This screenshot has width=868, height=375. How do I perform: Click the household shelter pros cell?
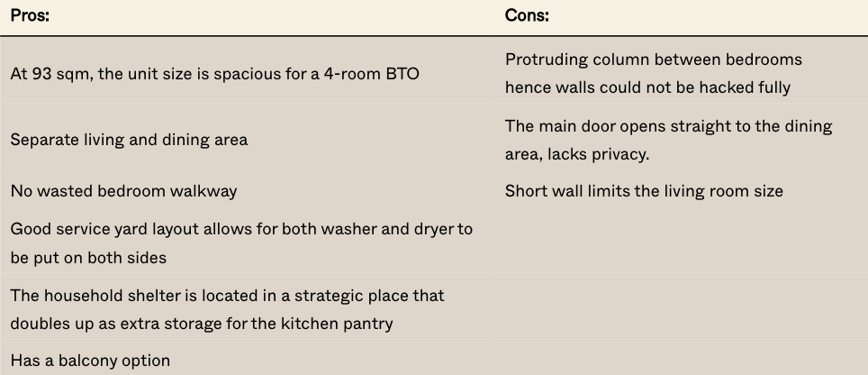(x=227, y=309)
